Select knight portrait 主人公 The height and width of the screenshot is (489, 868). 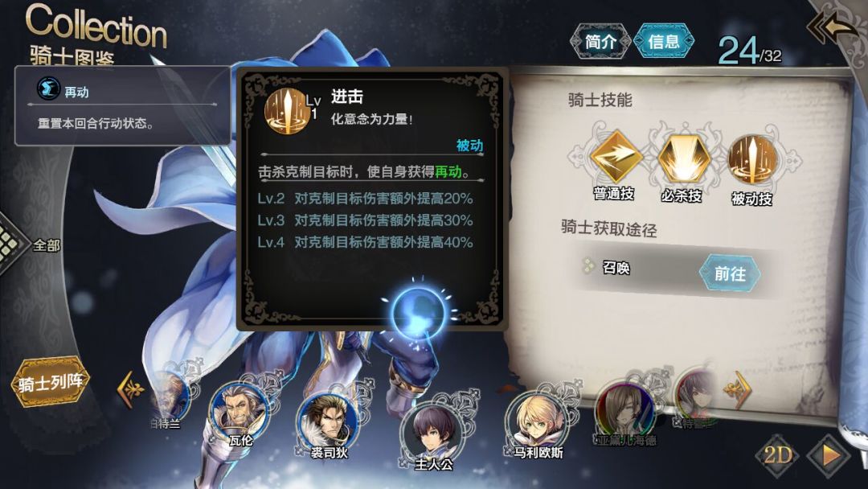(x=432, y=437)
